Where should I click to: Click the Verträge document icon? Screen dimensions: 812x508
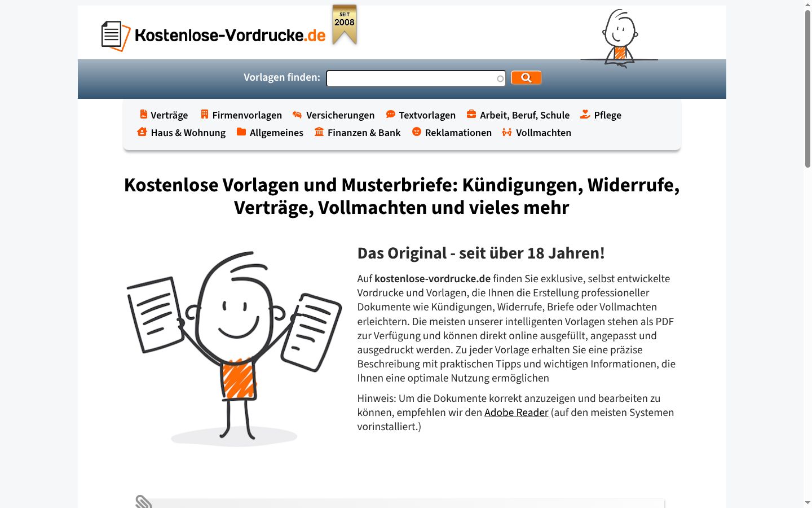[x=143, y=114]
